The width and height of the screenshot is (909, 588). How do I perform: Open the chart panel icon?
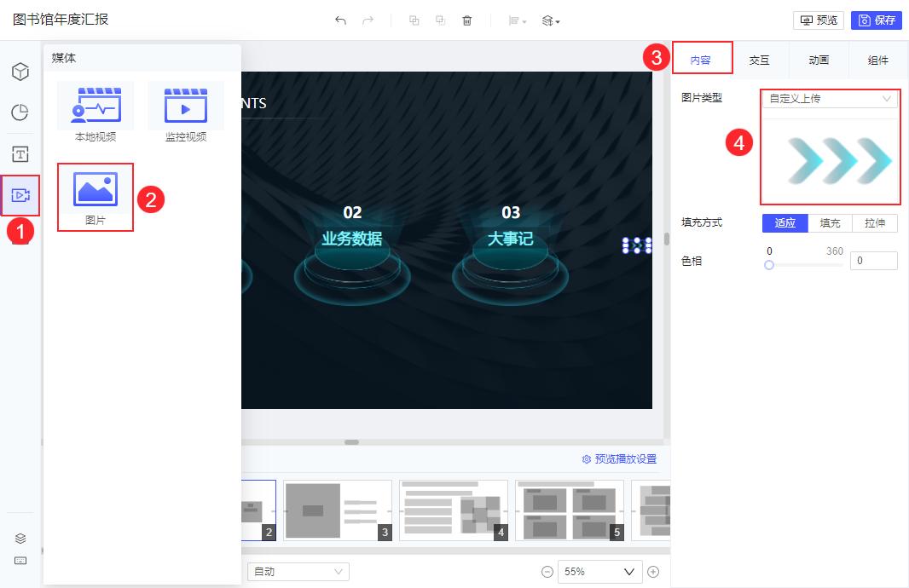(x=20, y=113)
